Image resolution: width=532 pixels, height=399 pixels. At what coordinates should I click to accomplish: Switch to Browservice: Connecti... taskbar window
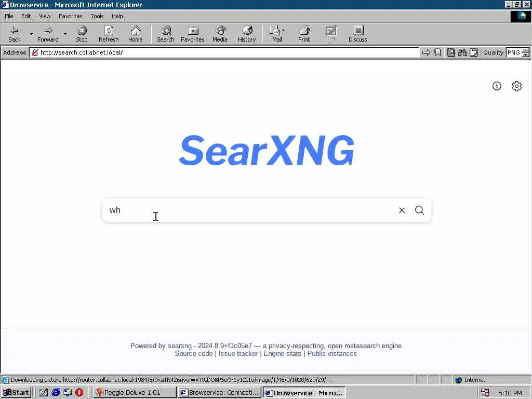click(x=220, y=393)
